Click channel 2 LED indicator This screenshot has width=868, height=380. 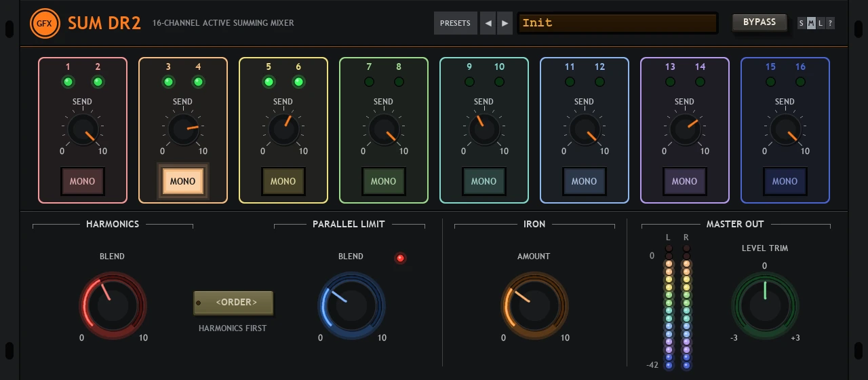(98, 82)
